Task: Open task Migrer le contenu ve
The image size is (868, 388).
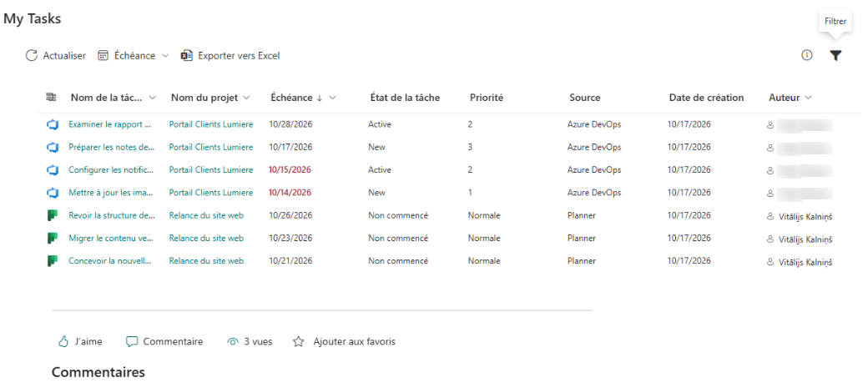Action: coord(111,238)
